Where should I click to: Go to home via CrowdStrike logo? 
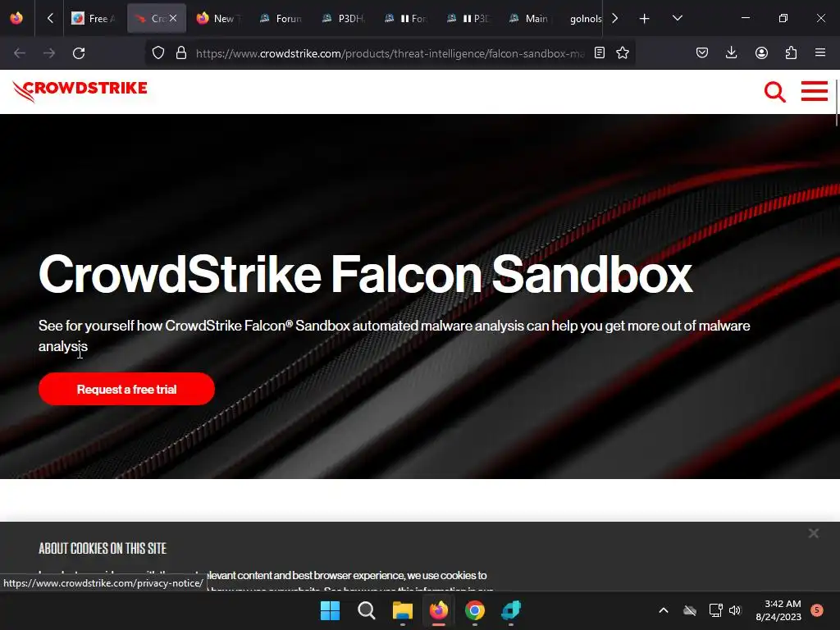tap(80, 91)
